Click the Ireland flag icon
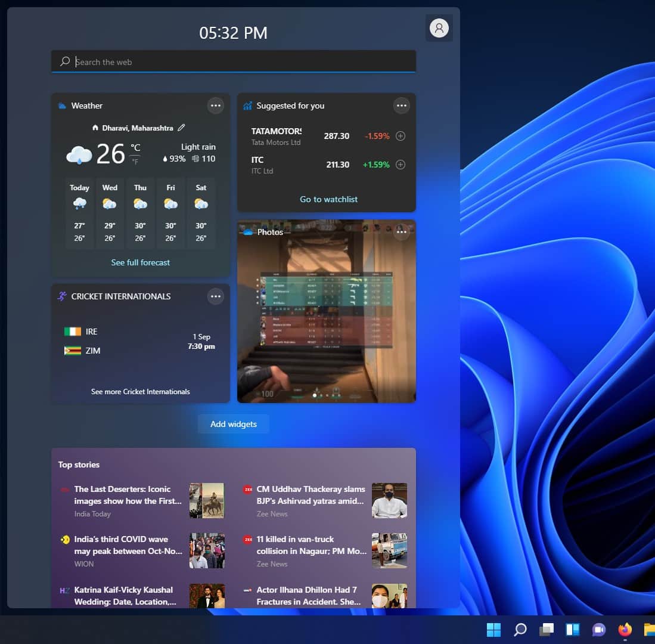 click(x=72, y=332)
